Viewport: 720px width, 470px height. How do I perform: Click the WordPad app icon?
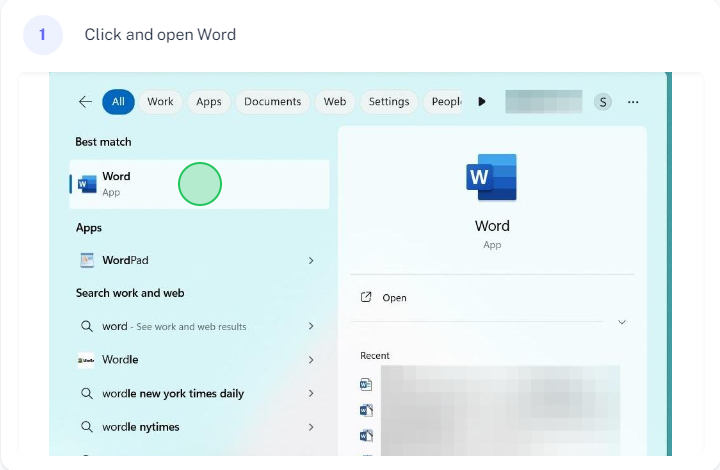tap(87, 260)
